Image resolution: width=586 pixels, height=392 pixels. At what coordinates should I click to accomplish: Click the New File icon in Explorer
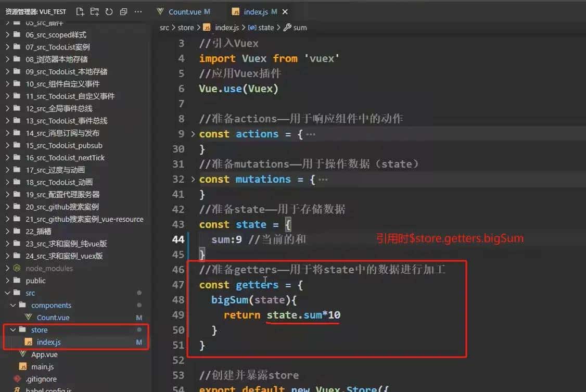pyautogui.click(x=80, y=11)
